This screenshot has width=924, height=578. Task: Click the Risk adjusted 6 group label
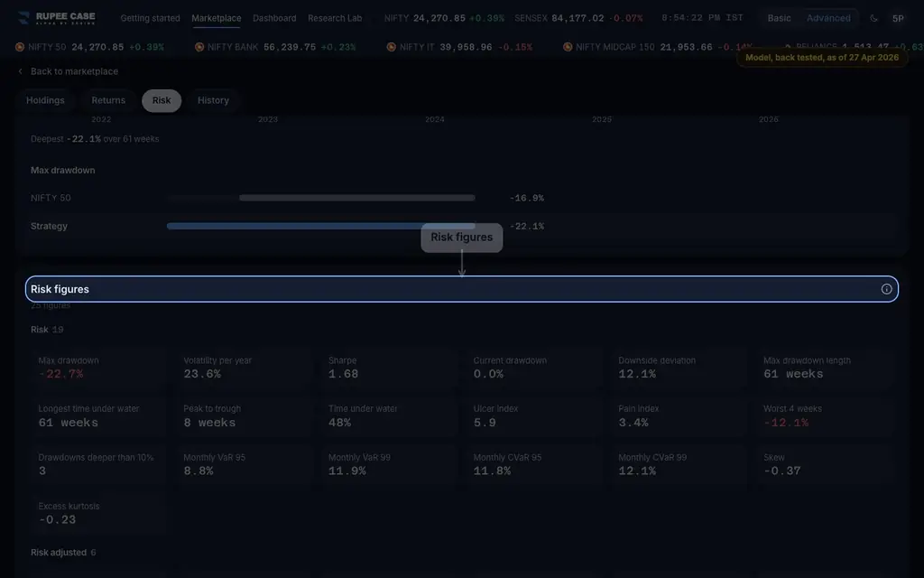coord(63,553)
